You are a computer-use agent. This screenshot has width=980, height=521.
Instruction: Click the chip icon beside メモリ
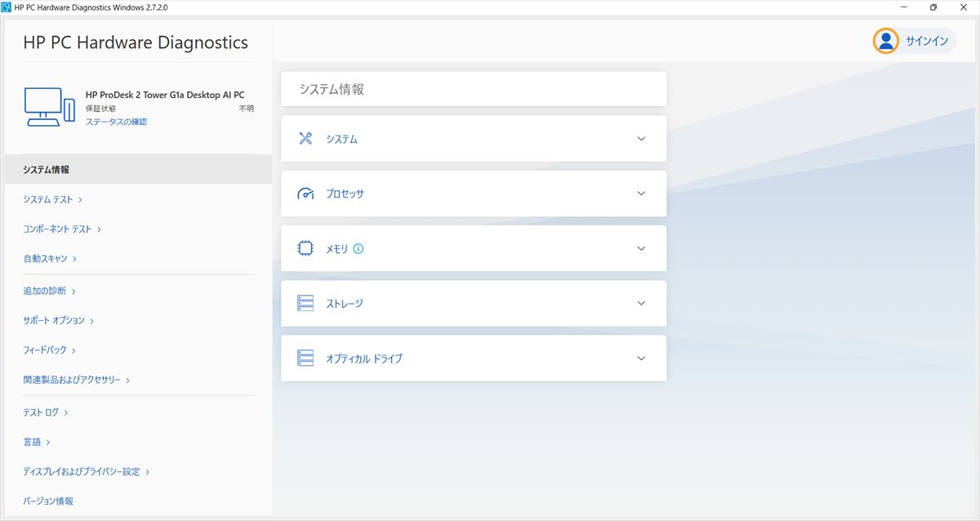click(x=305, y=248)
